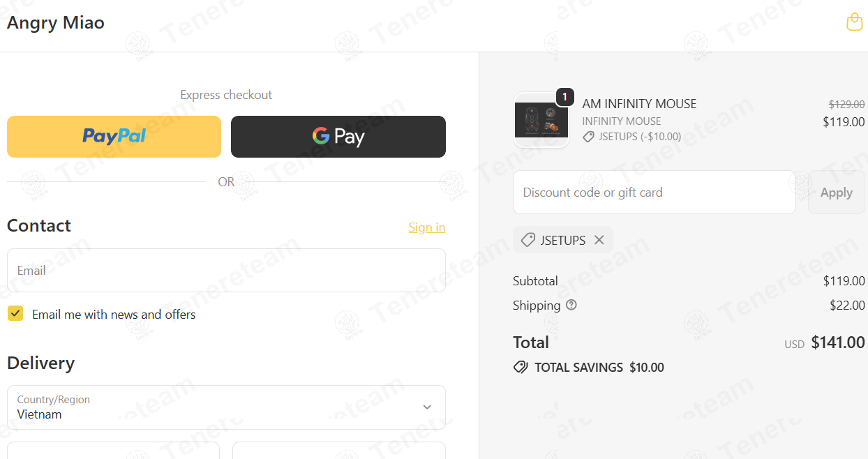Click the $141.00 total amount
The width and height of the screenshot is (868, 459).
[837, 343]
